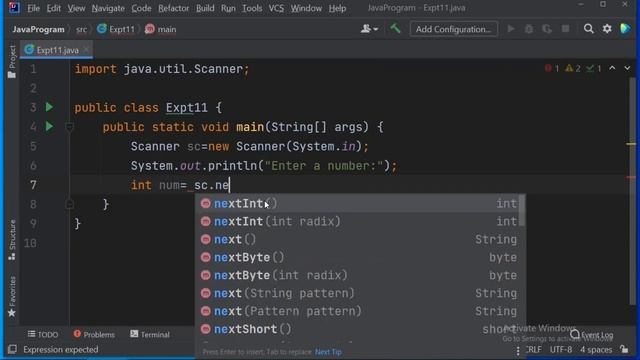Viewport: 640px width, 360px height.
Task: Go to previous highlighted error arrow
Action: click(x=612, y=68)
